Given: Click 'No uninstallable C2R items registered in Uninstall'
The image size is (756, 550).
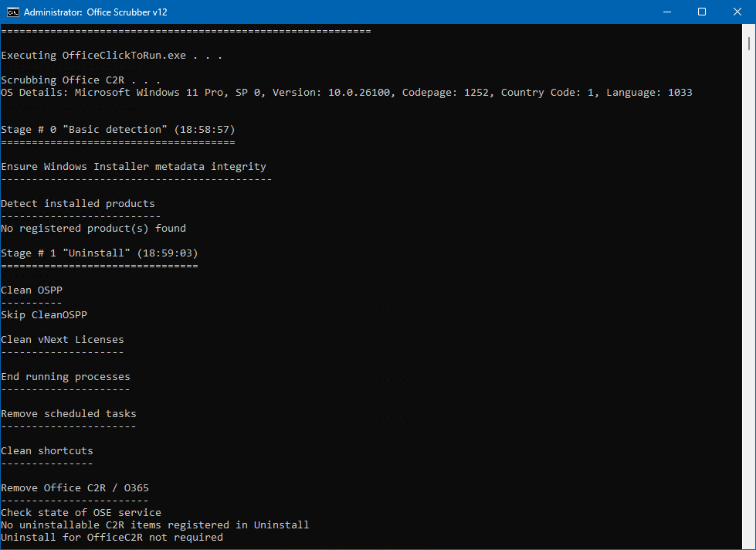Looking at the screenshot, I should pyautogui.click(x=154, y=525).
